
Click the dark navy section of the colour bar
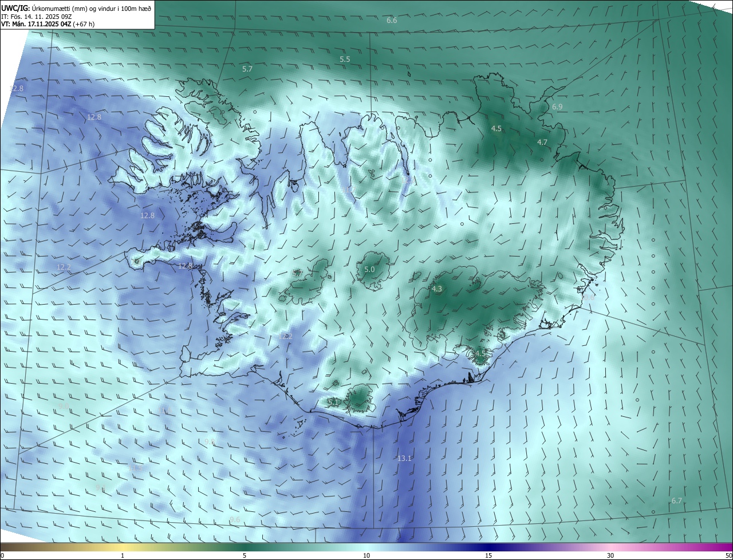click(488, 547)
